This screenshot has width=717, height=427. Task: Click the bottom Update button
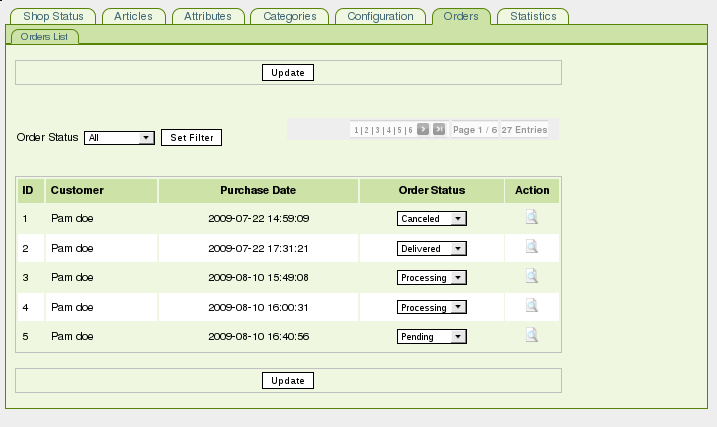click(288, 381)
